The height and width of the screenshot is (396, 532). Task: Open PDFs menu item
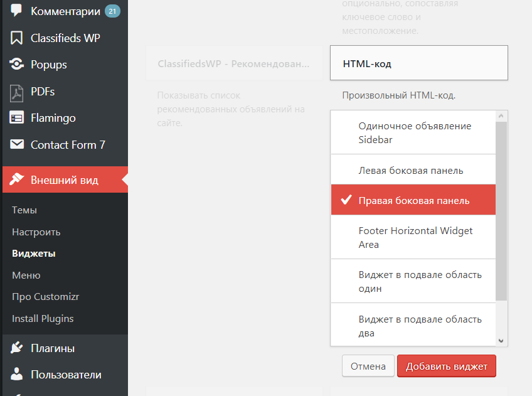tap(65, 92)
